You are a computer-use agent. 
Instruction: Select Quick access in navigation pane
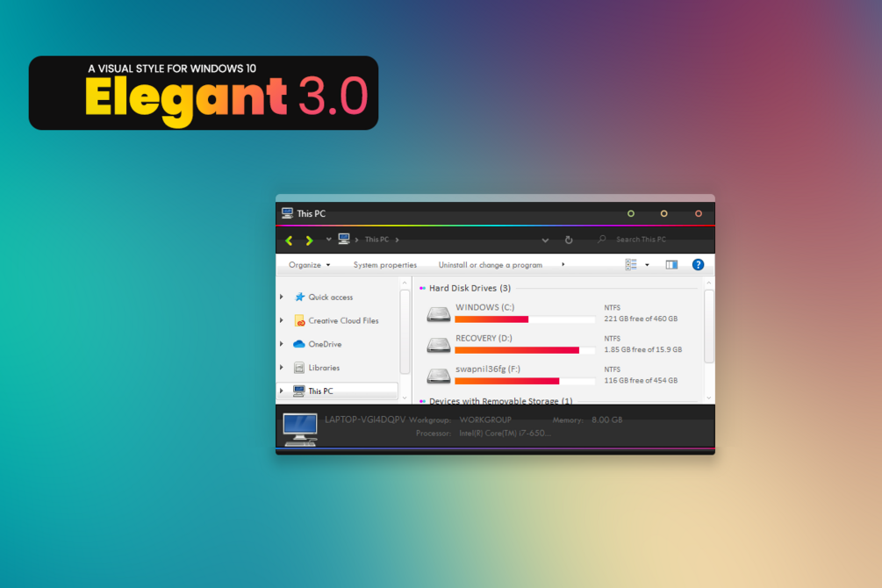click(x=330, y=298)
